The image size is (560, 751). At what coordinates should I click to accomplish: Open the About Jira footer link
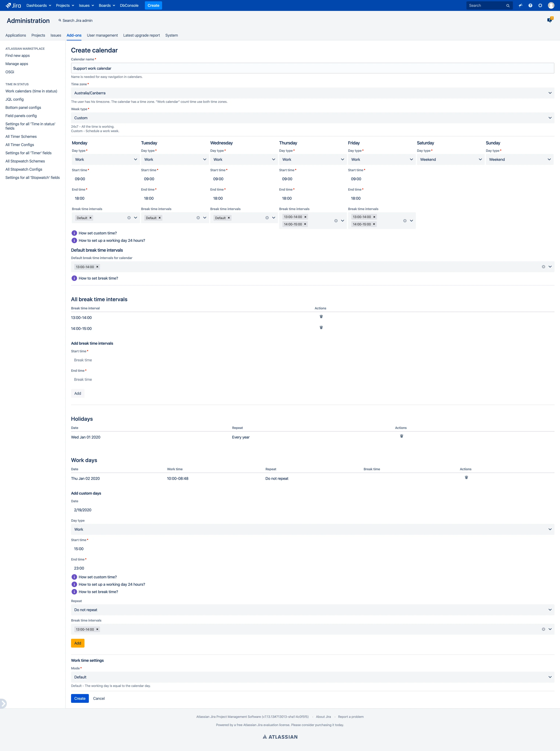pyautogui.click(x=323, y=717)
